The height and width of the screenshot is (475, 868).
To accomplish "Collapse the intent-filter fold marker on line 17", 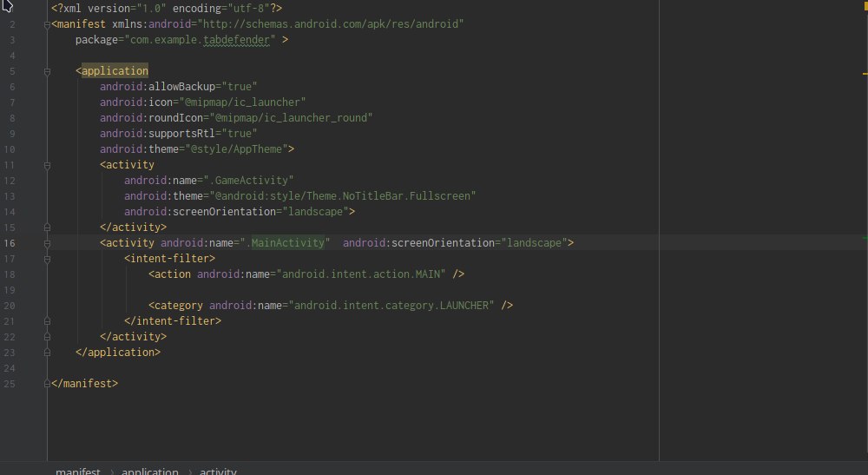I will coord(47,259).
